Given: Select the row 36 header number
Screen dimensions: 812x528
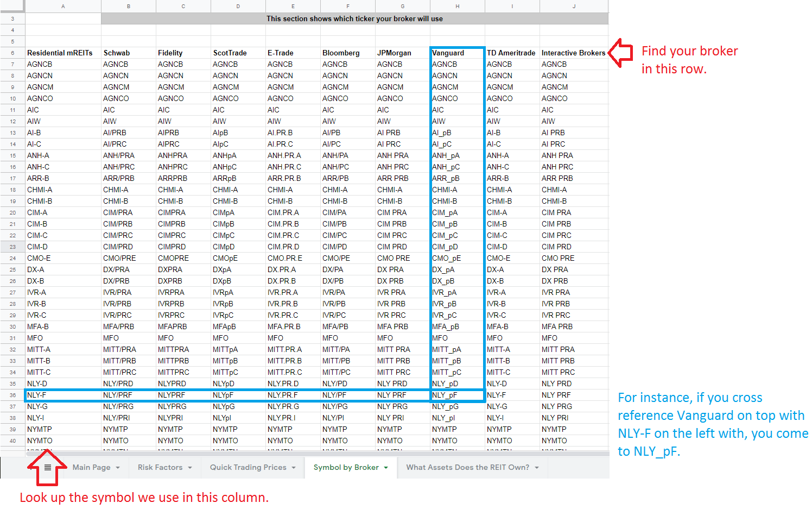Looking at the screenshot, I should click(x=12, y=395).
